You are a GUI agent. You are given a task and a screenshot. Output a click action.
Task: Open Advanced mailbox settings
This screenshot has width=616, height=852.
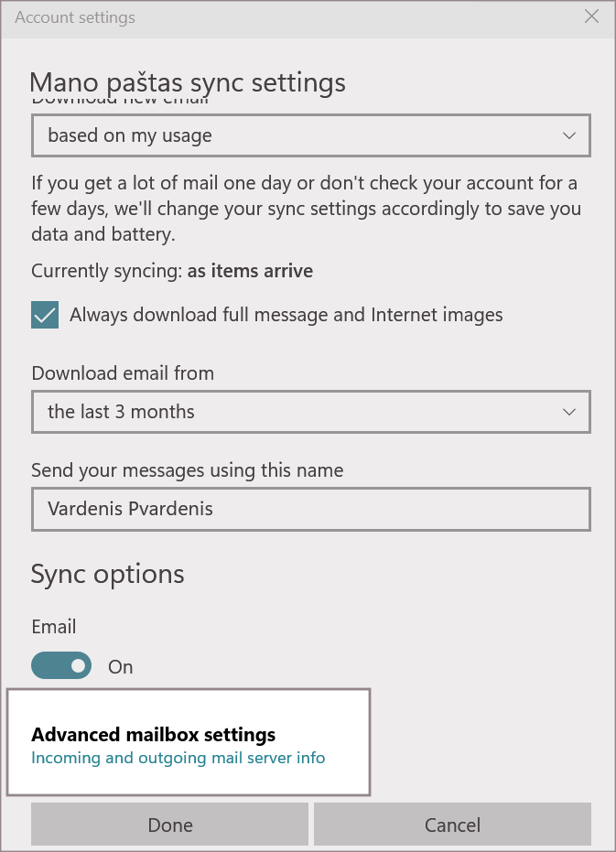(154, 735)
